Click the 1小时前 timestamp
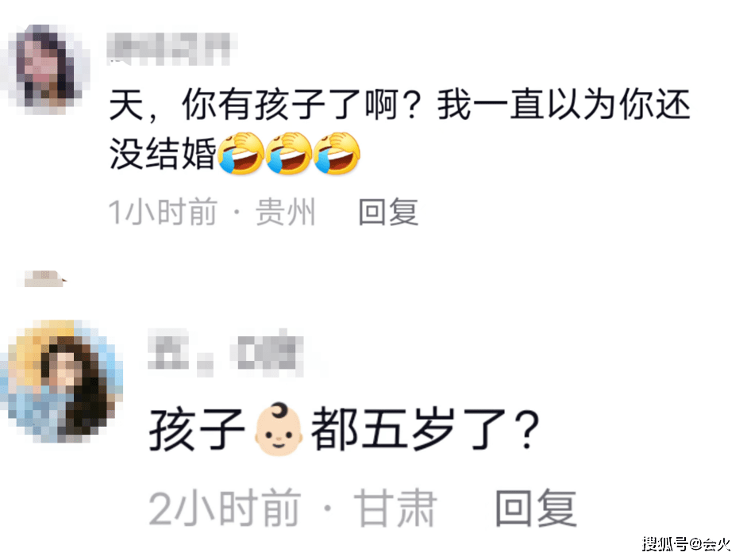The image size is (747, 560). tap(163, 212)
